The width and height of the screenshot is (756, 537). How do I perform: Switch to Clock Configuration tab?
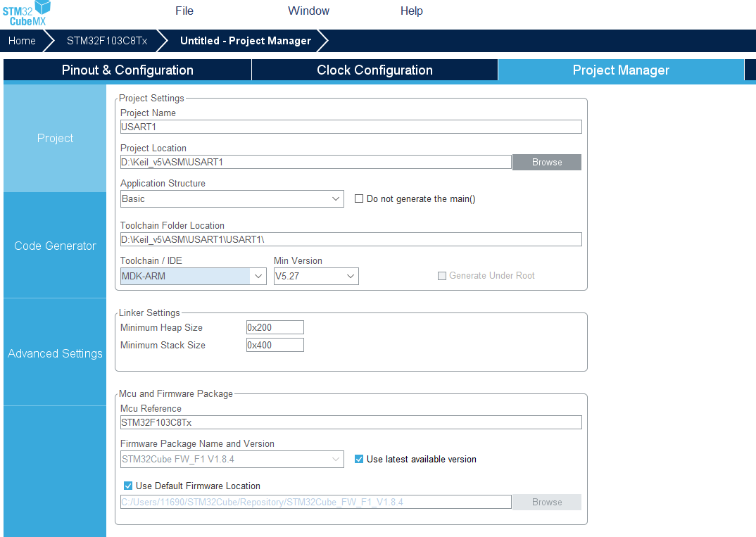(374, 70)
